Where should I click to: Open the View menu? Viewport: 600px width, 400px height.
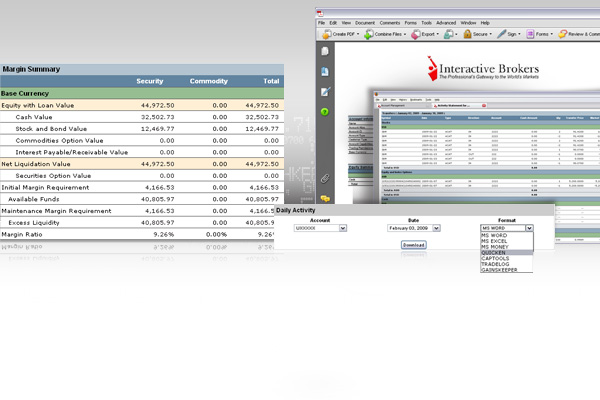[346, 23]
